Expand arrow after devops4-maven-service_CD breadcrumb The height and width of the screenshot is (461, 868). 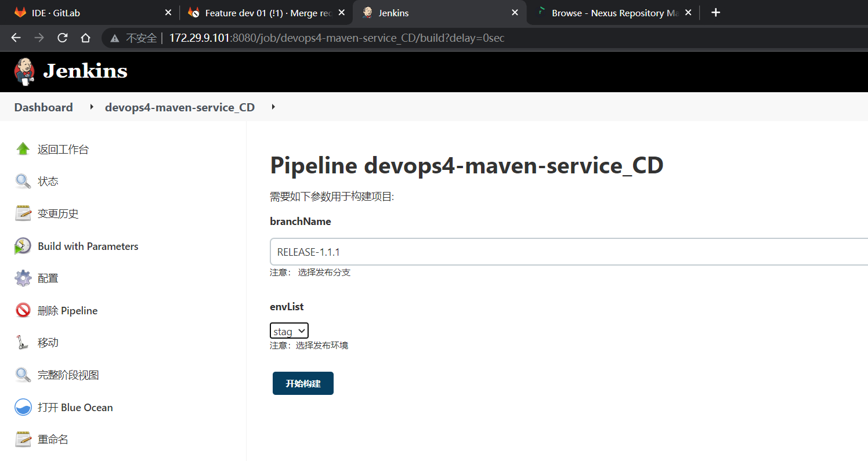[273, 107]
